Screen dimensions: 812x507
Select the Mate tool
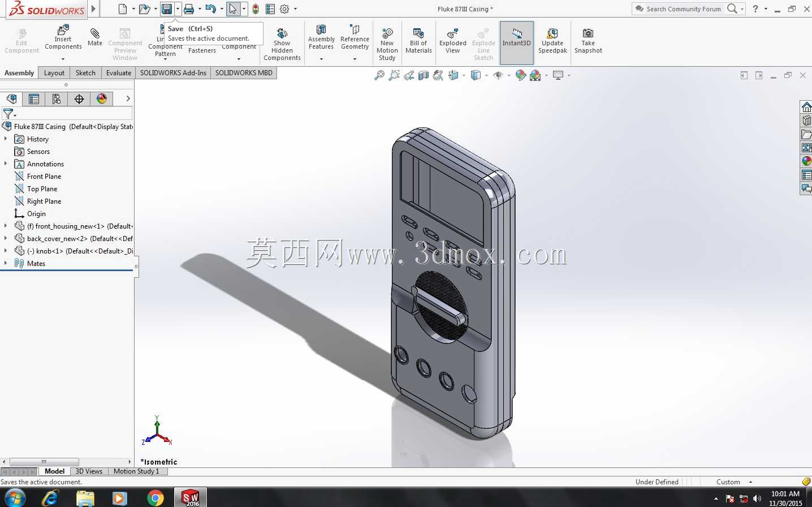[95, 37]
